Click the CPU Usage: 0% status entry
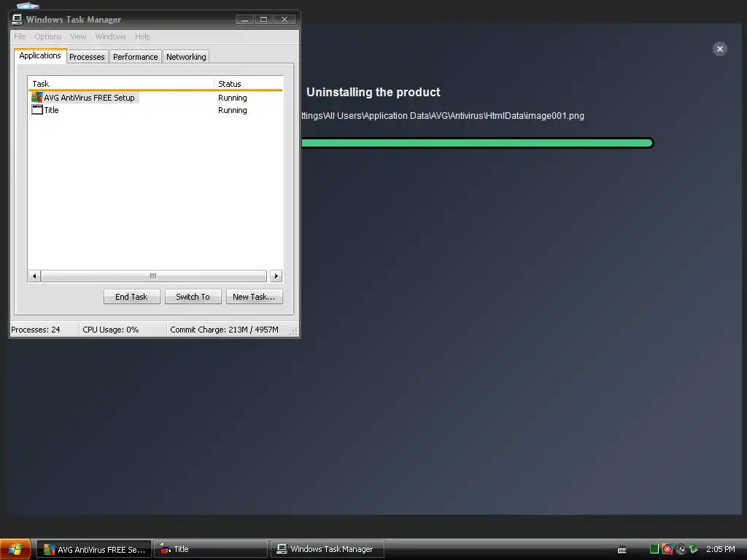 coord(111,330)
